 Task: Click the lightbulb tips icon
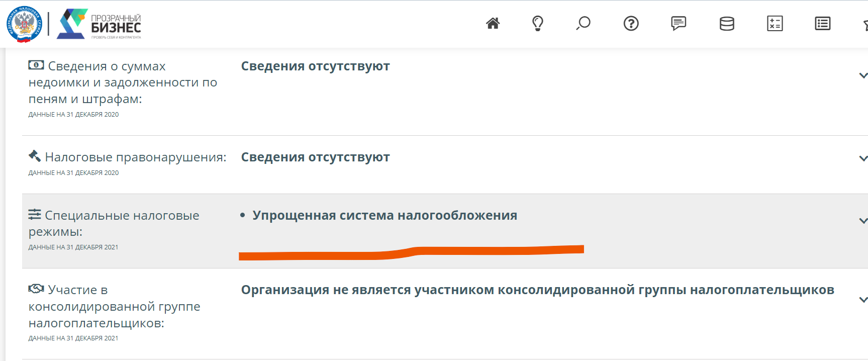point(537,23)
